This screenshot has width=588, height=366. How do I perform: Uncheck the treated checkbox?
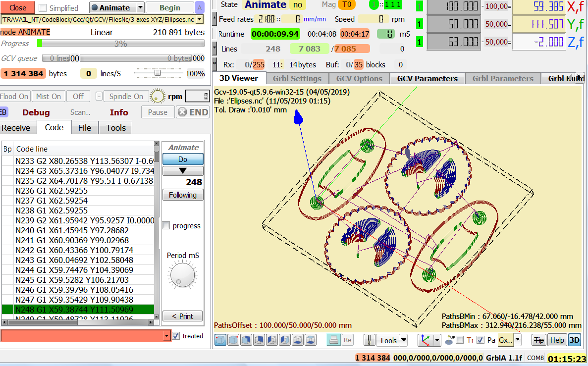coord(176,336)
